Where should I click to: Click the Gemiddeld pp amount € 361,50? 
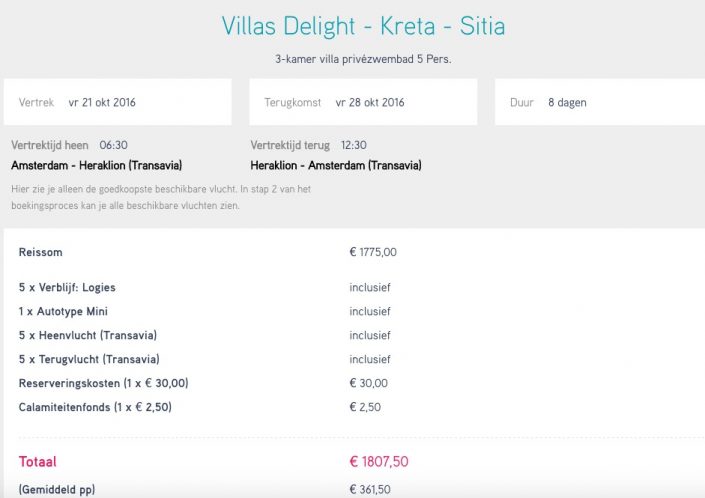(x=370, y=489)
